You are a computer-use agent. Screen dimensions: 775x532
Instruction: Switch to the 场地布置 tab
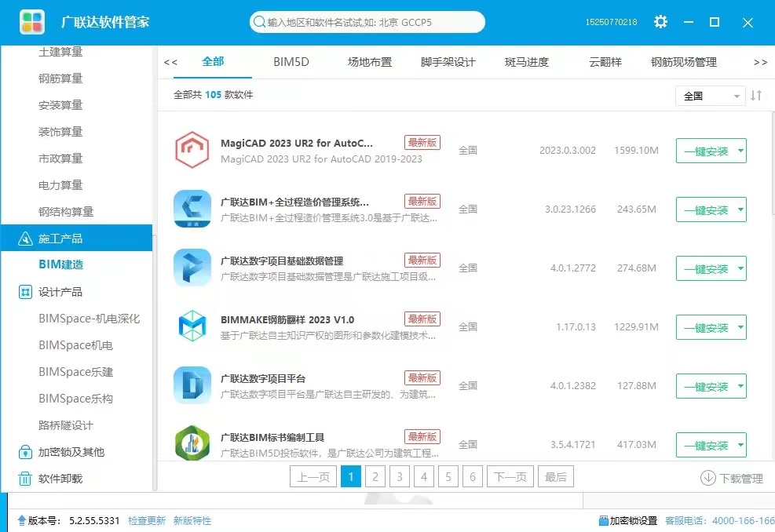point(370,62)
